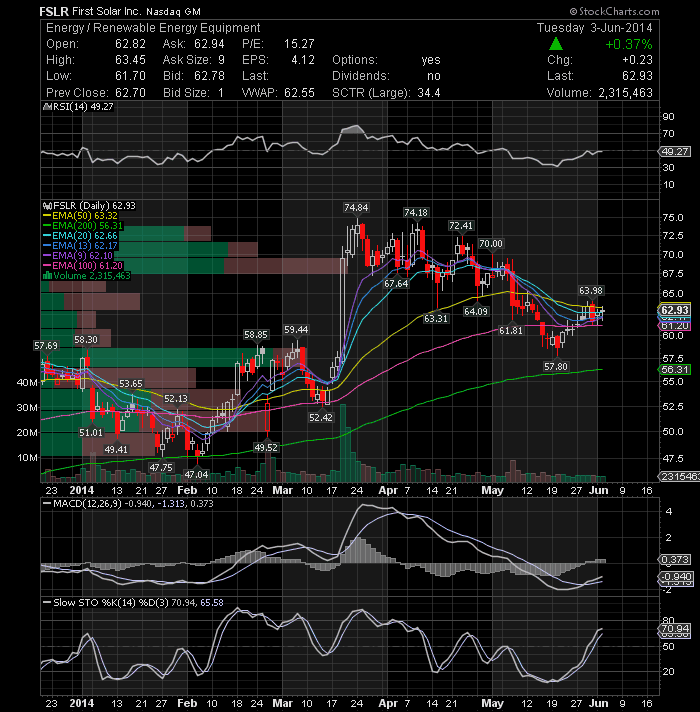The width and height of the screenshot is (700, 712).
Task: Click the 53.65 price label
Action: point(131,384)
